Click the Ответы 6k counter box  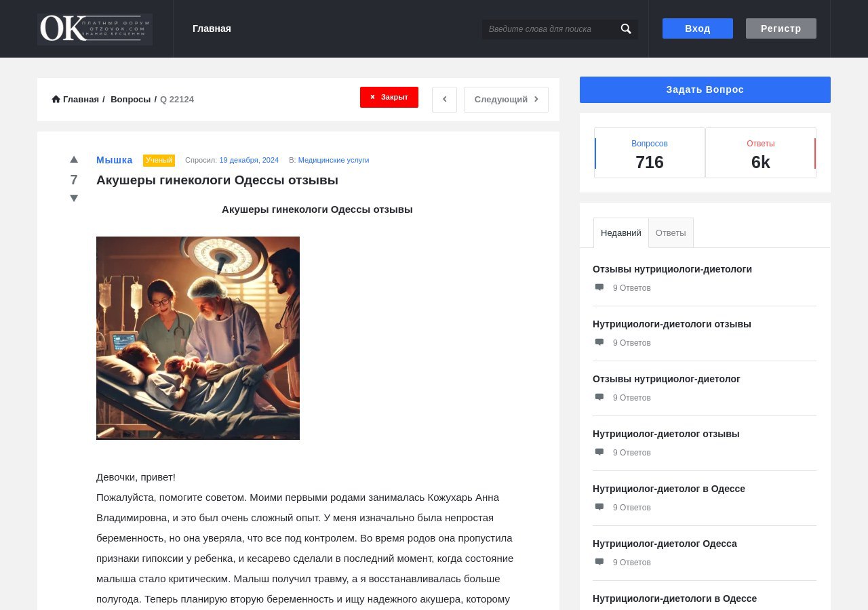coord(761,153)
